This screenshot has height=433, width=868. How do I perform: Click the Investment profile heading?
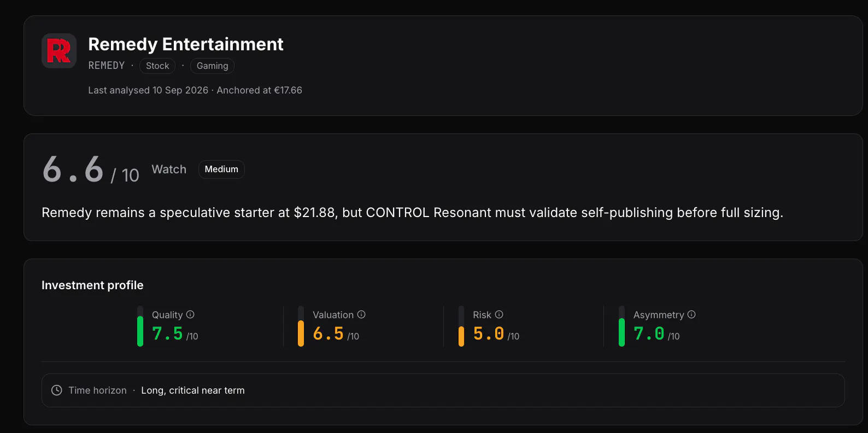pos(92,285)
